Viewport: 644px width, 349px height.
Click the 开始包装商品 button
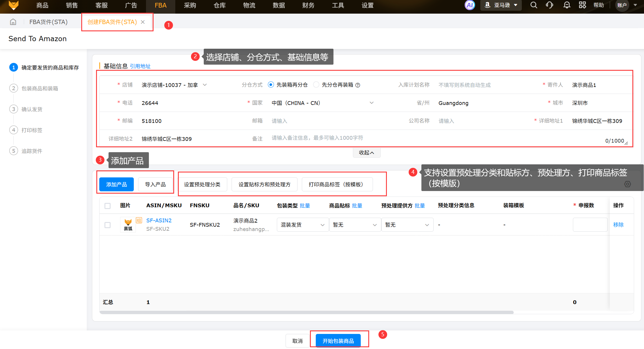click(x=338, y=341)
